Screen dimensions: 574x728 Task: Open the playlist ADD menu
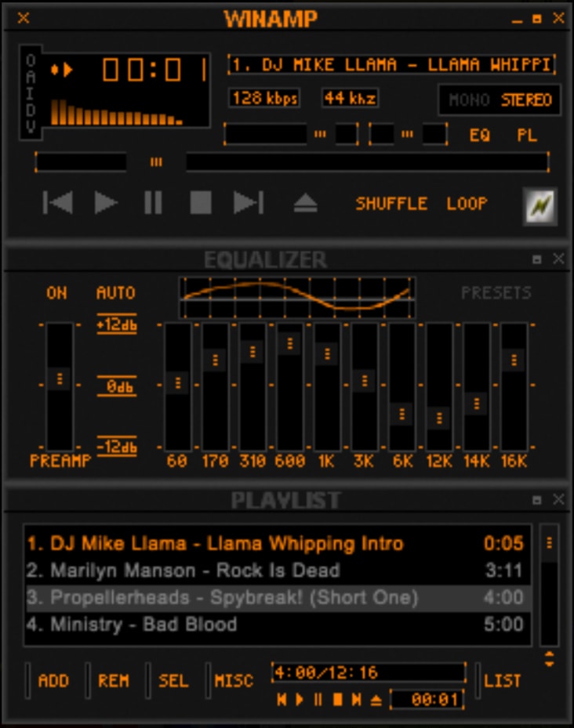(53, 680)
